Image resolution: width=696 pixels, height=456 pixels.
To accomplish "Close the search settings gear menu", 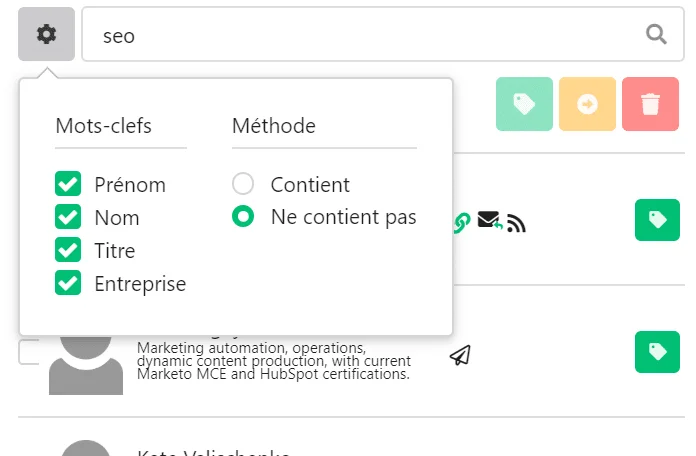I will [46, 34].
